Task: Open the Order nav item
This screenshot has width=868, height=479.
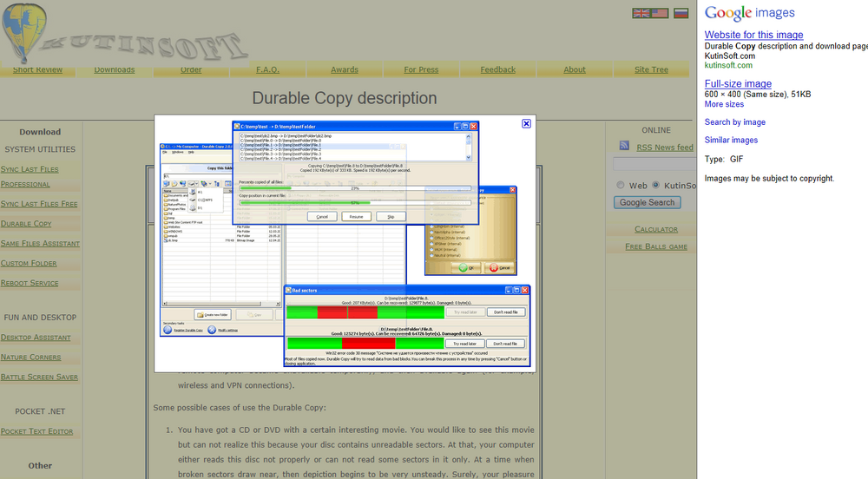Action: [x=191, y=69]
